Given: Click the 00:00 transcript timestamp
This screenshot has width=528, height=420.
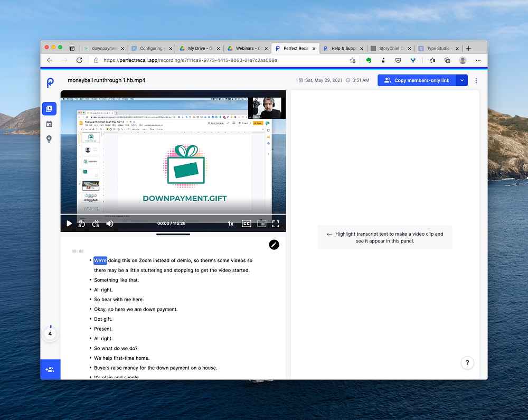Looking at the screenshot, I should coord(78,251).
